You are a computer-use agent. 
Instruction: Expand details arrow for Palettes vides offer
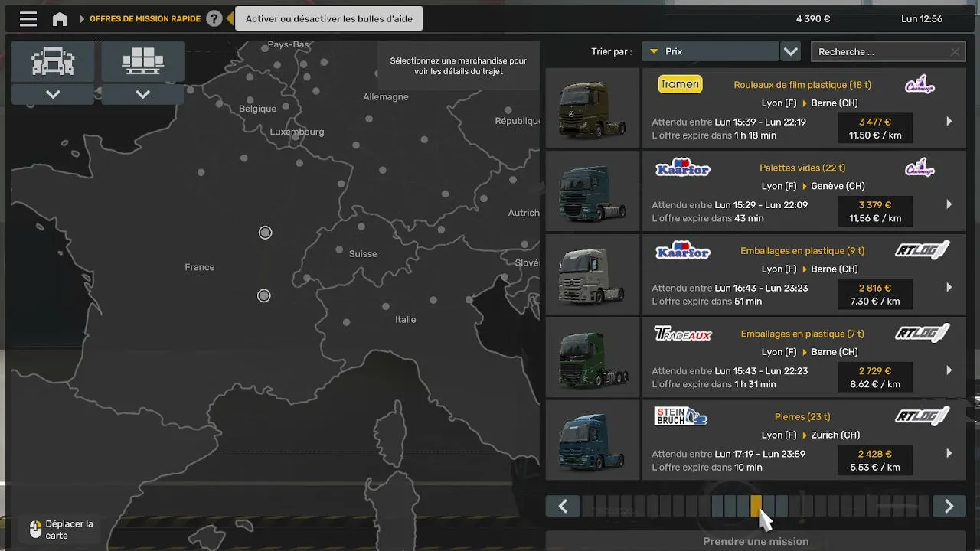949,204
